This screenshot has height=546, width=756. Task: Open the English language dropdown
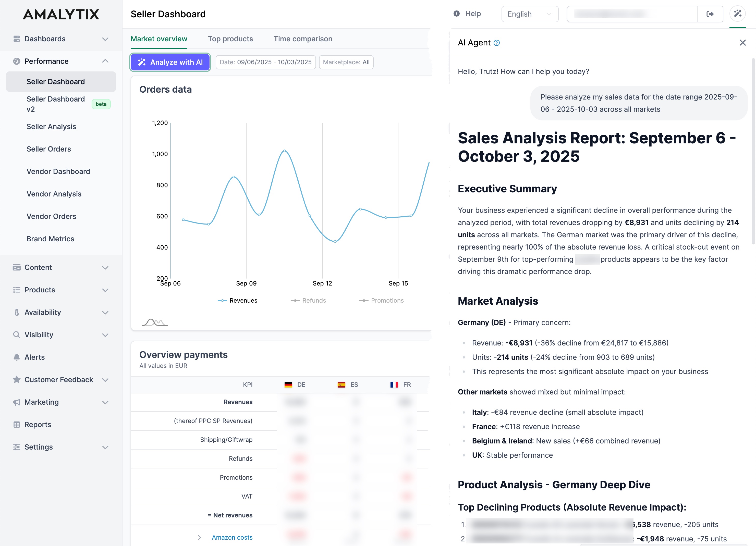(x=529, y=14)
